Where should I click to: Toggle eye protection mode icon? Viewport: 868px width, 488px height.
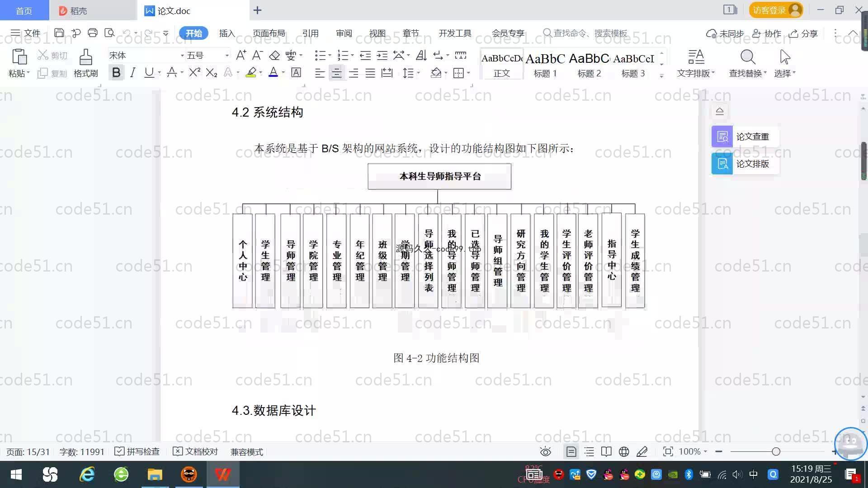coord(546,451)
